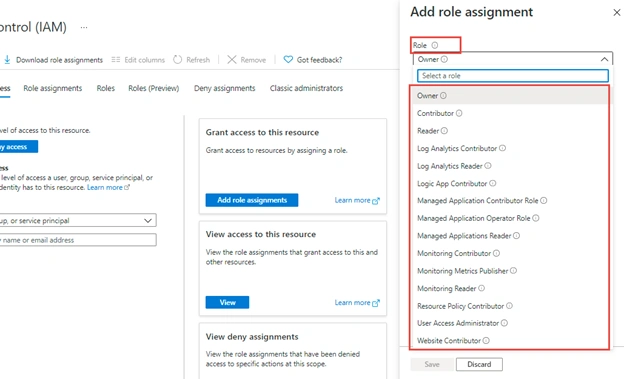Viewport: 624px width, 379px height.
Task: Click the View button under View access
Action: click(227, 303)
